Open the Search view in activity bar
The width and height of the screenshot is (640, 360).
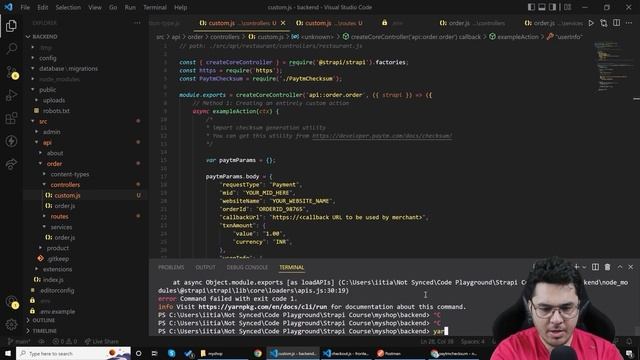pos(11,49)
